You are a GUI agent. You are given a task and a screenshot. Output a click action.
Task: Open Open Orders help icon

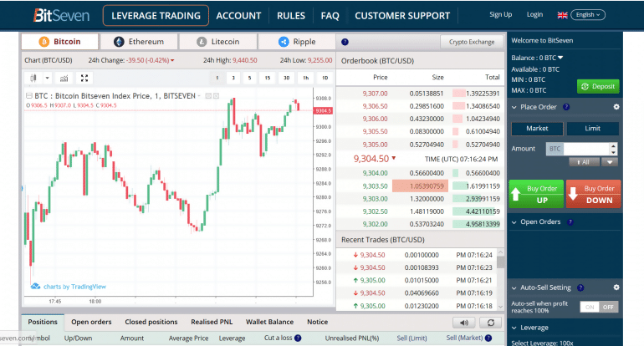click(x=570, y=222)
